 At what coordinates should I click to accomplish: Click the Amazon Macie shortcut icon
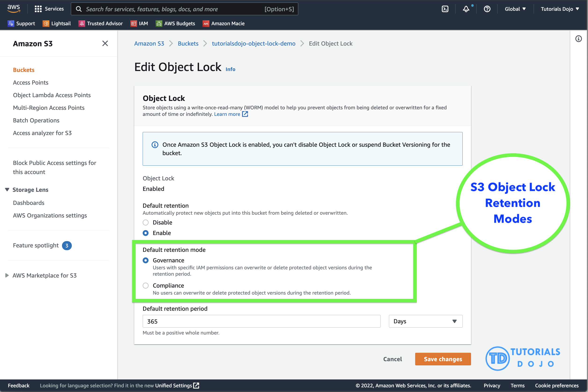(206, 24)
